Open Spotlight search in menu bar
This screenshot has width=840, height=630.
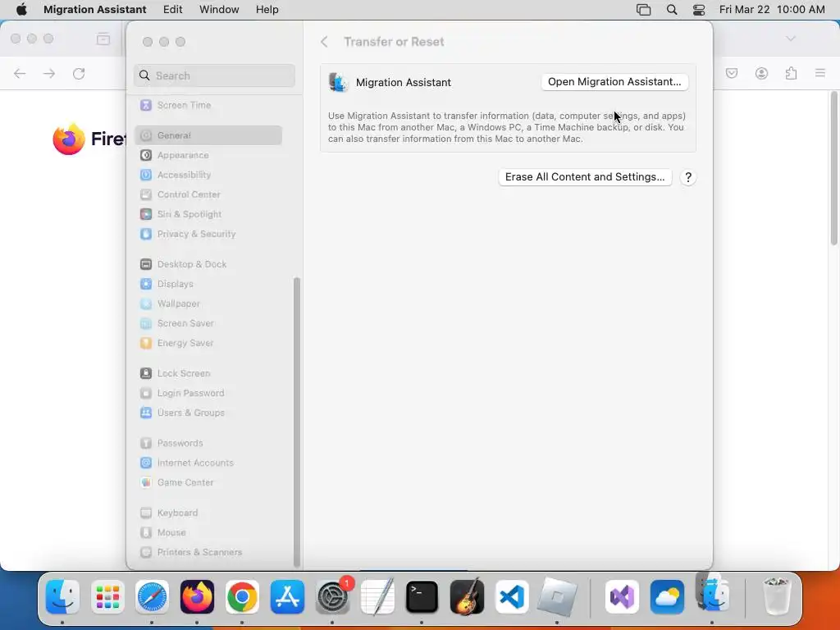[x=672, y=10]
